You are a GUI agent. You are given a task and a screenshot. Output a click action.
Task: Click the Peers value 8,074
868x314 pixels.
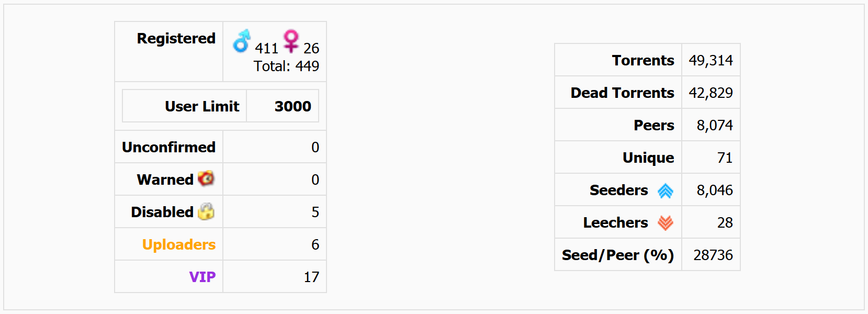pos(715,125)
